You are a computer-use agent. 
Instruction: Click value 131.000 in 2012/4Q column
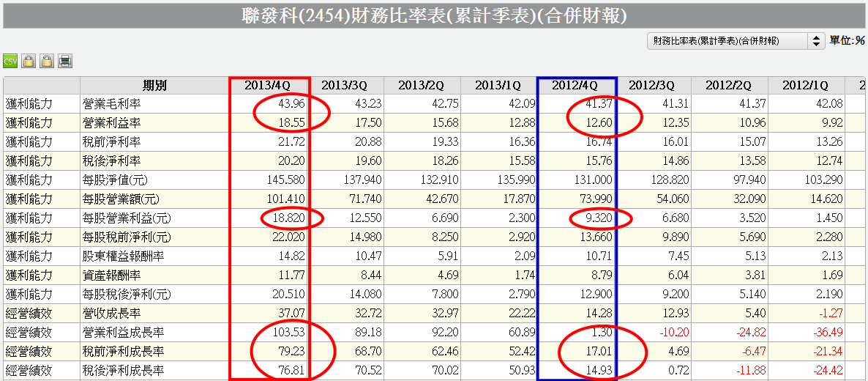pyautogui.click(x=593, y=180)
